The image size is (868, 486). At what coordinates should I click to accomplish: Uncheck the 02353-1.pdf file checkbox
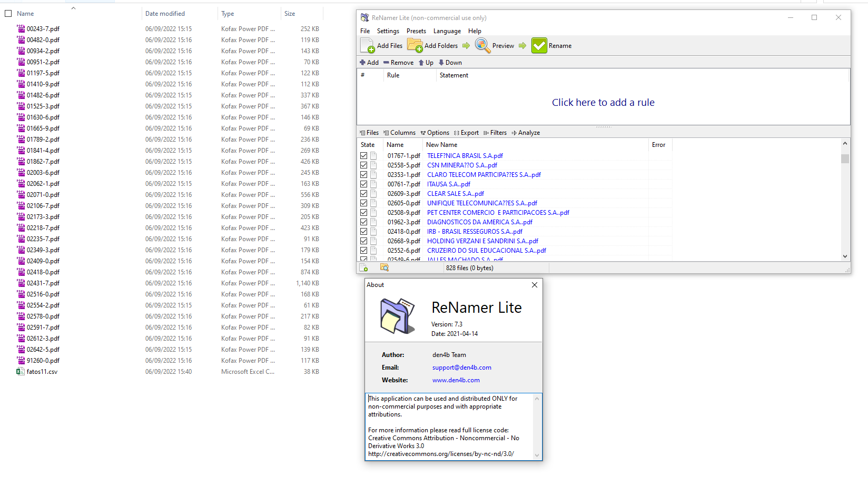tap(363, 175)
